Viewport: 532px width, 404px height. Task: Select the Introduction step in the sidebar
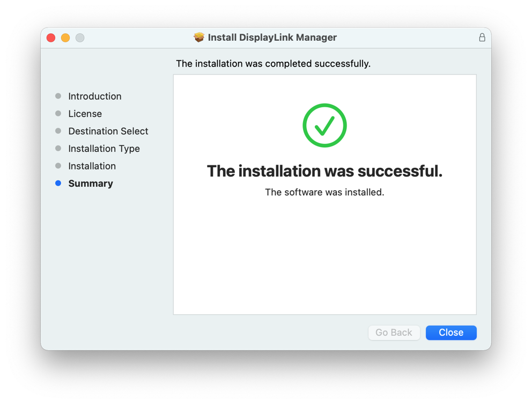click(94, 96)
